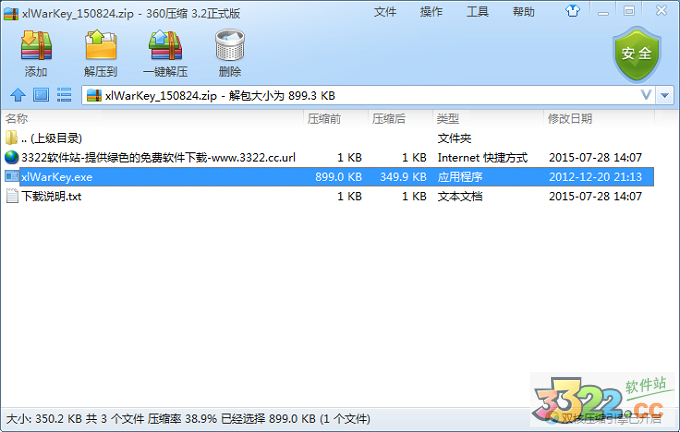Switch to large icon view
This screenshot has width=680, height=432.
[x=41, y=95]
